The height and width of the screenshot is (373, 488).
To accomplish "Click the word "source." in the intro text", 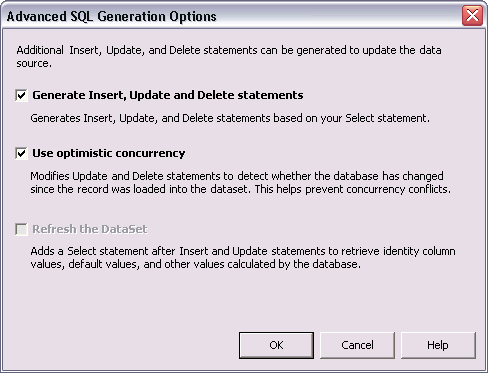I will click(34, 63).
